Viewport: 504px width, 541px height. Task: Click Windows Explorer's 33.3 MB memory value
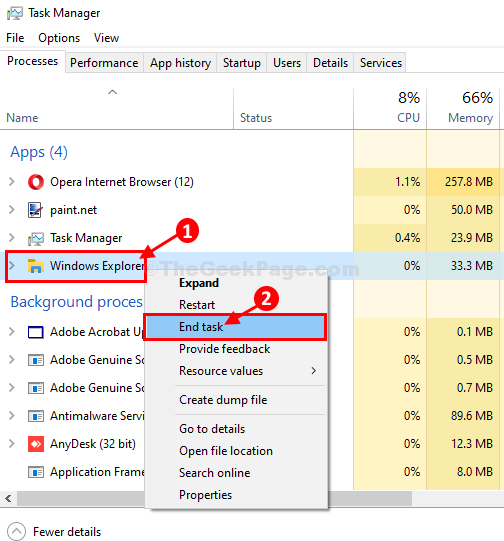472,266
